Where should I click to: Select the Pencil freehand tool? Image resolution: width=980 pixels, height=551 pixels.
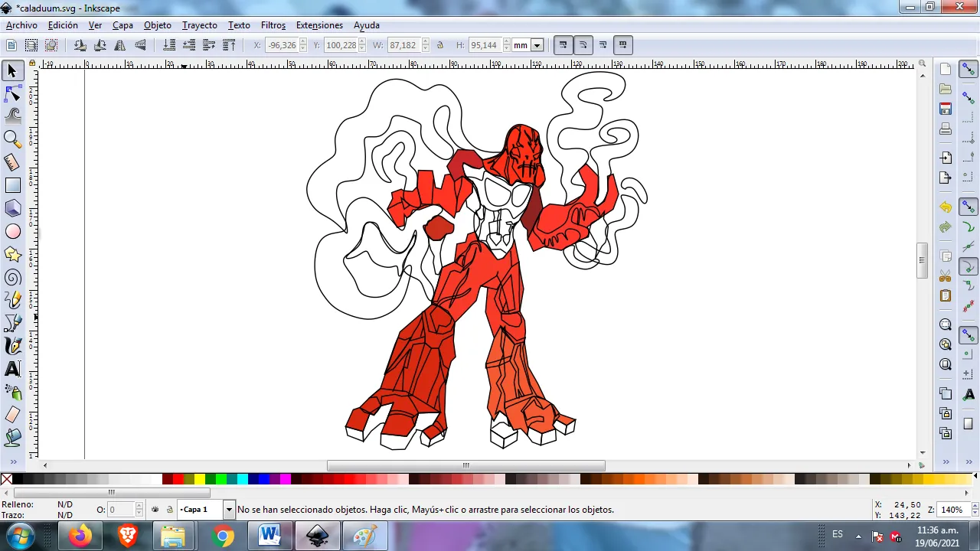pos(12,301)
